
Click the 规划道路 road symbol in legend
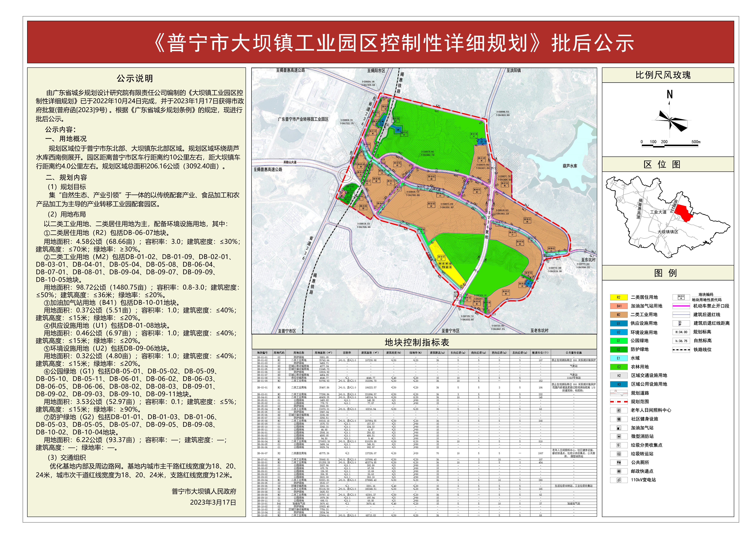click(619, 393)
